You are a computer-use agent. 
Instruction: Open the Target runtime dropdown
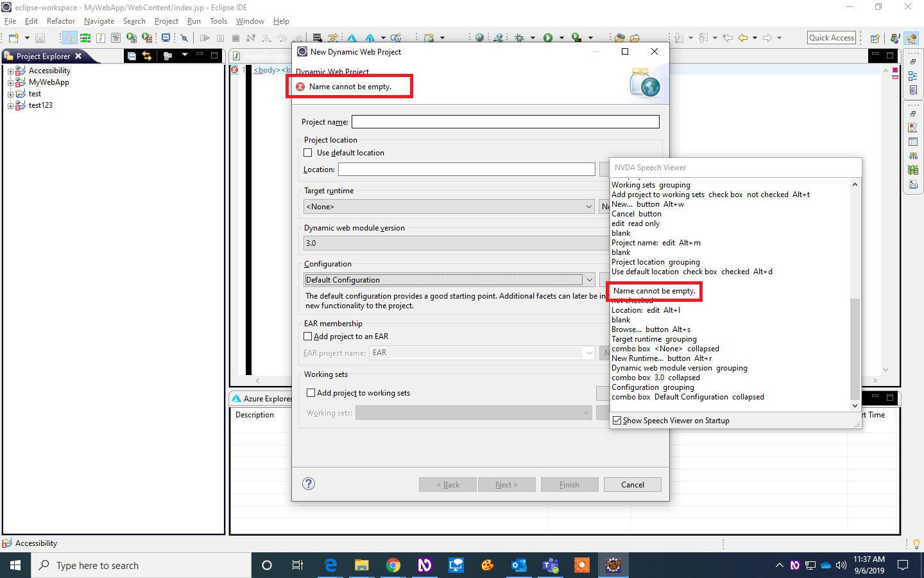click(x=588, y=206)
